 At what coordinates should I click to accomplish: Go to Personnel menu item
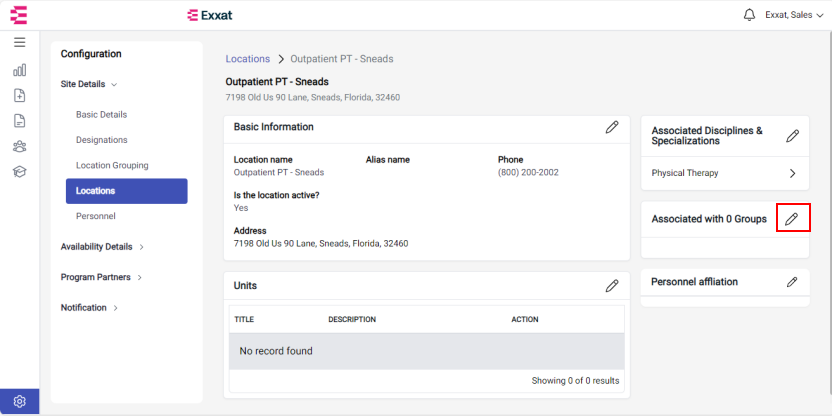[x=96, y=216]
